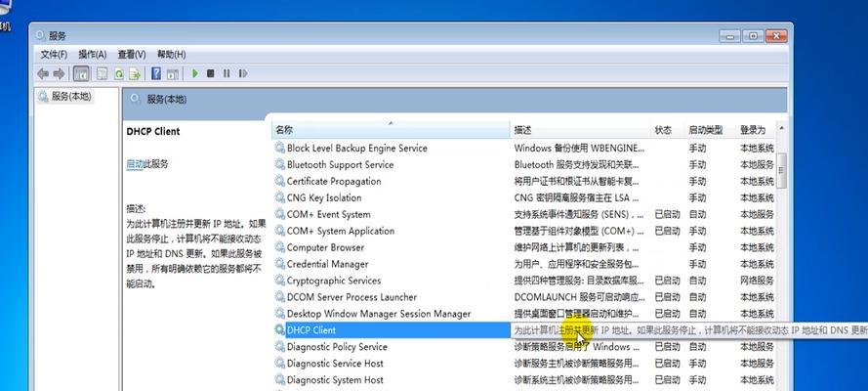Sort by the 名称 column header
The height and width of the screenshot is (391, 868).
[391, 130]
